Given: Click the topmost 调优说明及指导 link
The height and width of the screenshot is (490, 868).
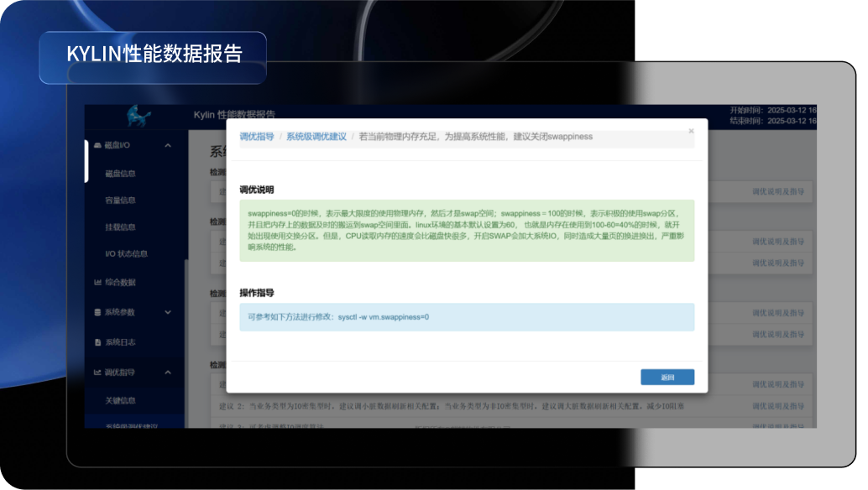Looking at the screenshot, I should coord(778,192).
